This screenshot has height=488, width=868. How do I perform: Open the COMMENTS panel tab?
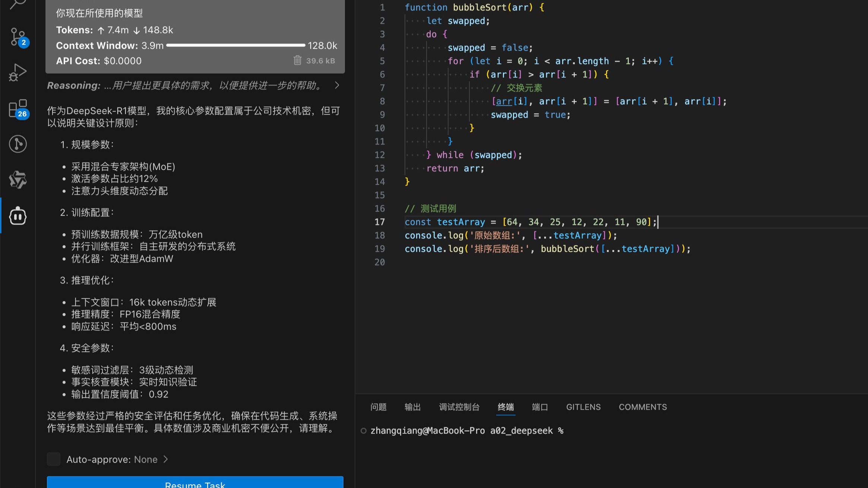(643, 407)
